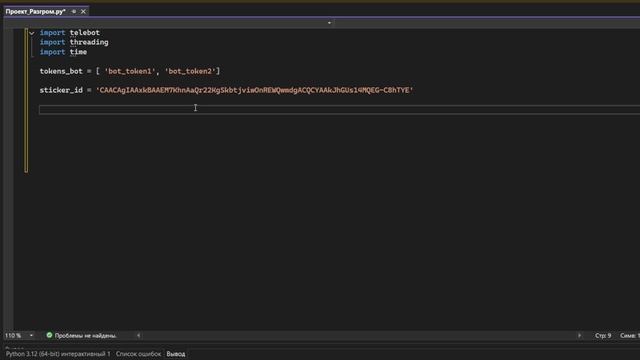Open the navigation bar dropdown arrow

click(329, 23)
